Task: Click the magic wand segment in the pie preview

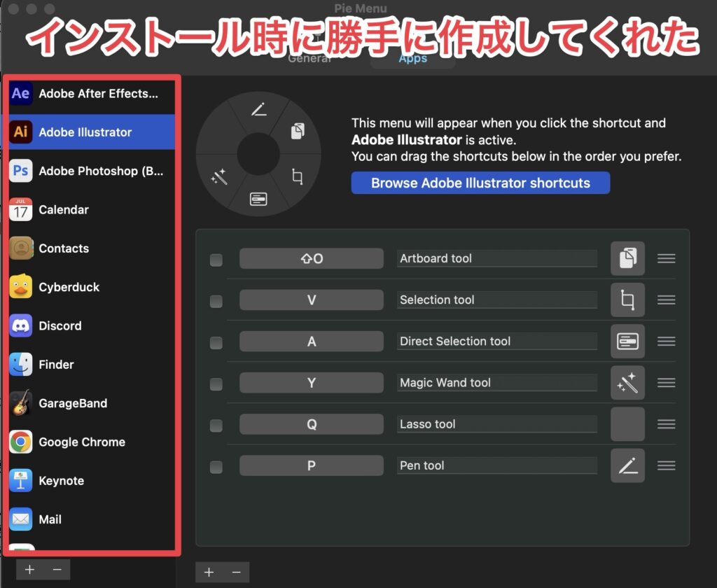Action: (219, 176)
